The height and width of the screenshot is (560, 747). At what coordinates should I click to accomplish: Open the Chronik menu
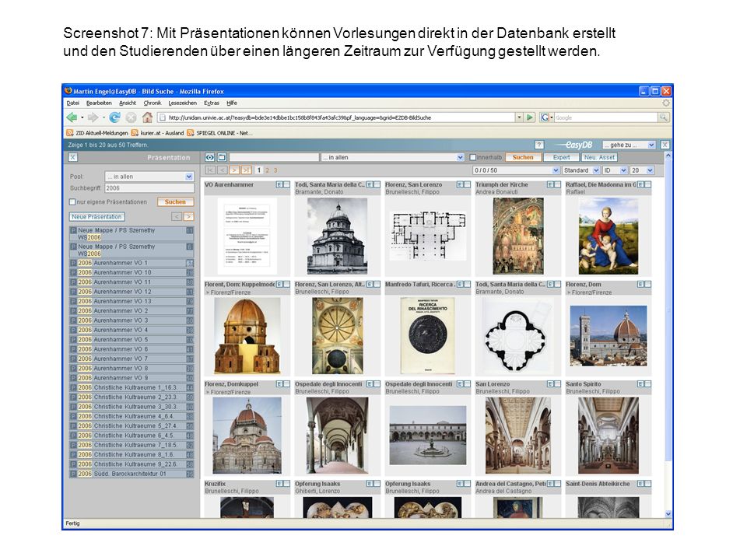point(153,103)
